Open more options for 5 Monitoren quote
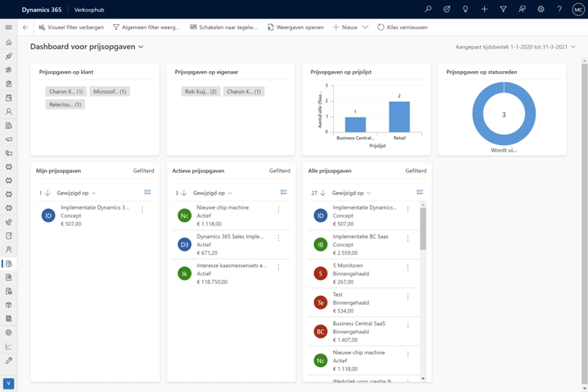The height and width of the screenshot is (392, 588). click(407, 267)
